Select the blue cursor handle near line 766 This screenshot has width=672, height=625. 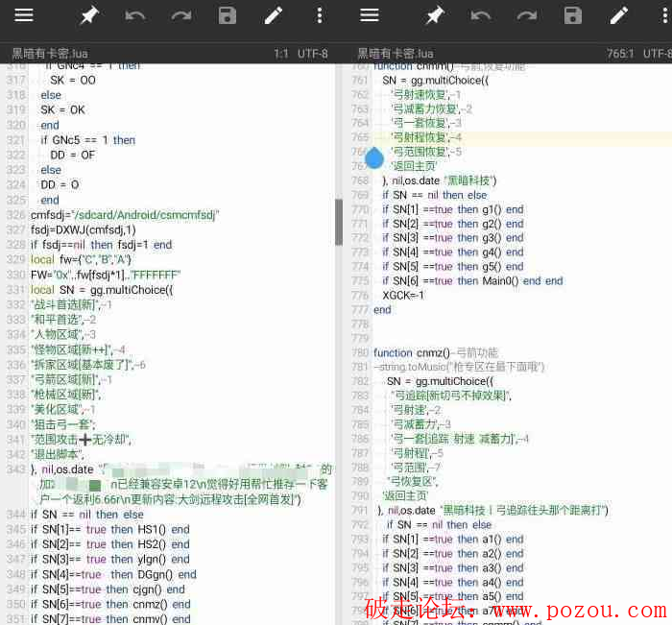coord(374,158)
